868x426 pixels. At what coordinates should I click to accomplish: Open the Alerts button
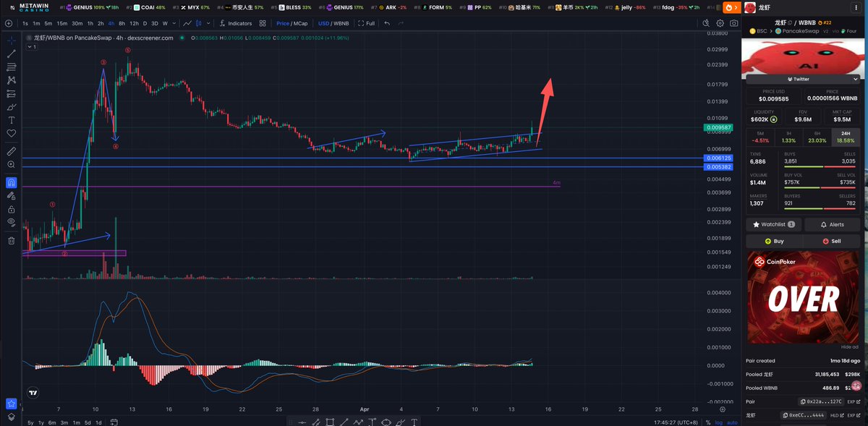tap(832, 225)
